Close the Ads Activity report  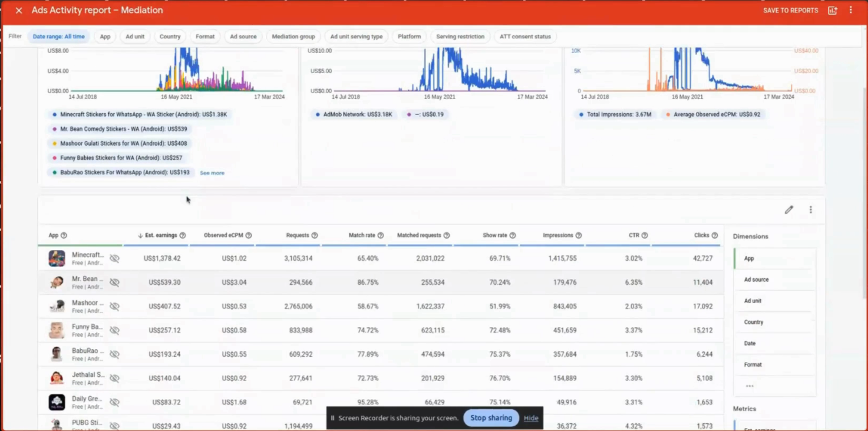click(19, 11)
